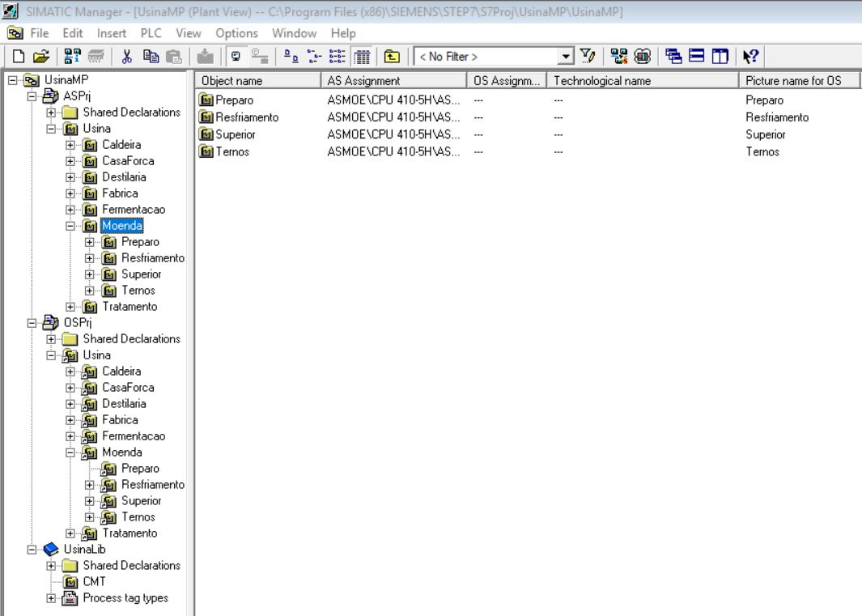This screenshot has height=616, width=862.
Task: Click the Cut scissors icon
Action: [x=127, y=56]
